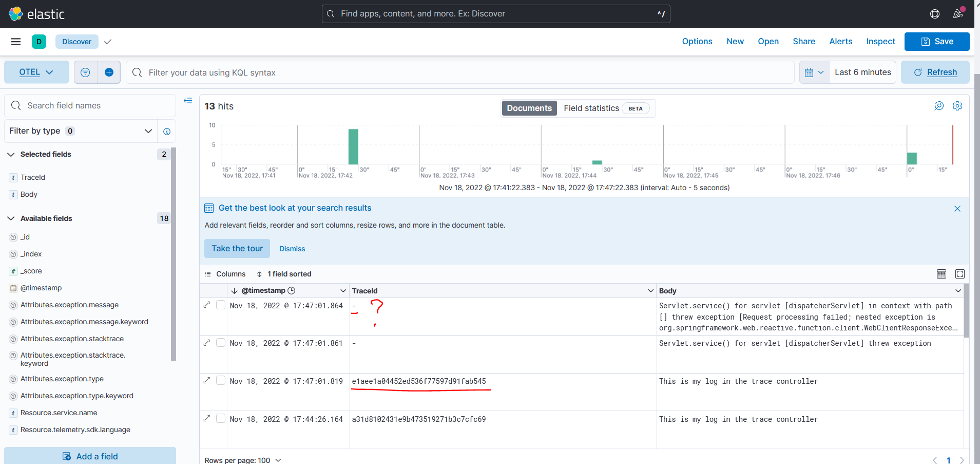This screenshot has height=464, width=980.
Task: Open 1 field sorted control
Action: (284, 274)
